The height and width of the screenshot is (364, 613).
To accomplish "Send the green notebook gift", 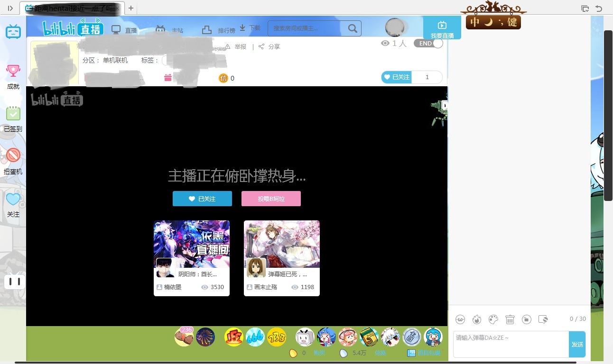I will (x=369, y=337).
